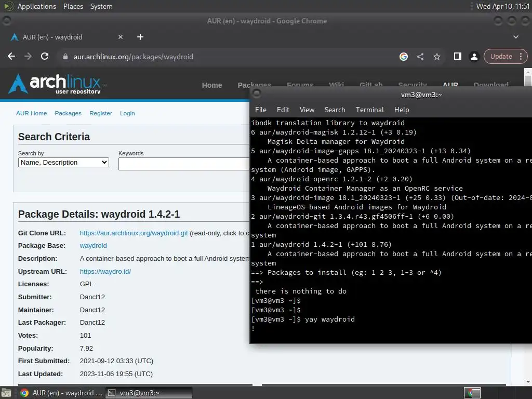
Task: Click terminal text 'there is nothing to do'
Action: coord(301,291)
